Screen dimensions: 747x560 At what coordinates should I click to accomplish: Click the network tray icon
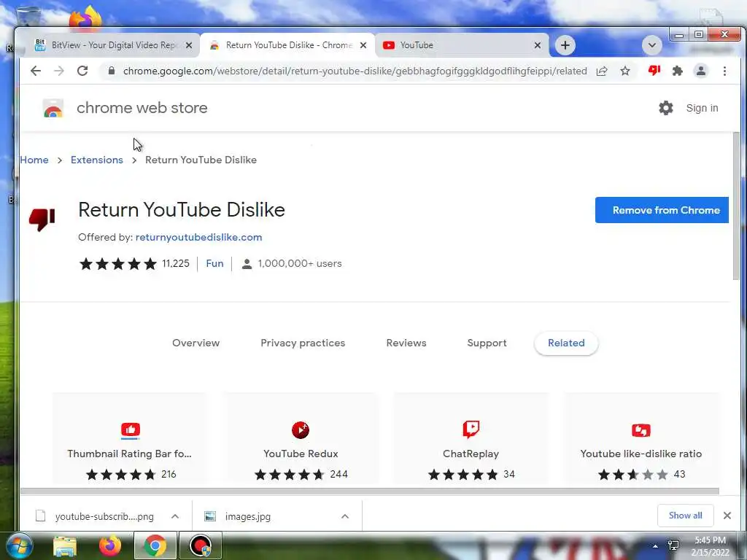673,545
